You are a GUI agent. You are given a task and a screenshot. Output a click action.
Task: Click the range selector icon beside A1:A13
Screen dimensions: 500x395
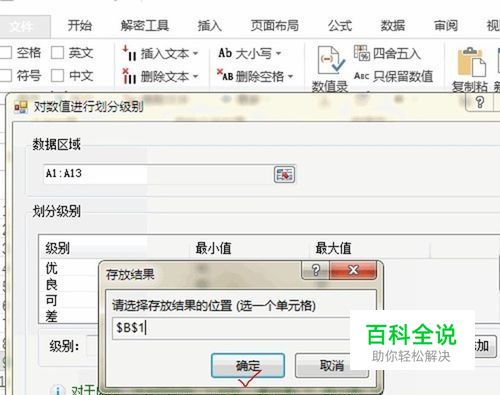pyautogui.click(x=284, y=174)
